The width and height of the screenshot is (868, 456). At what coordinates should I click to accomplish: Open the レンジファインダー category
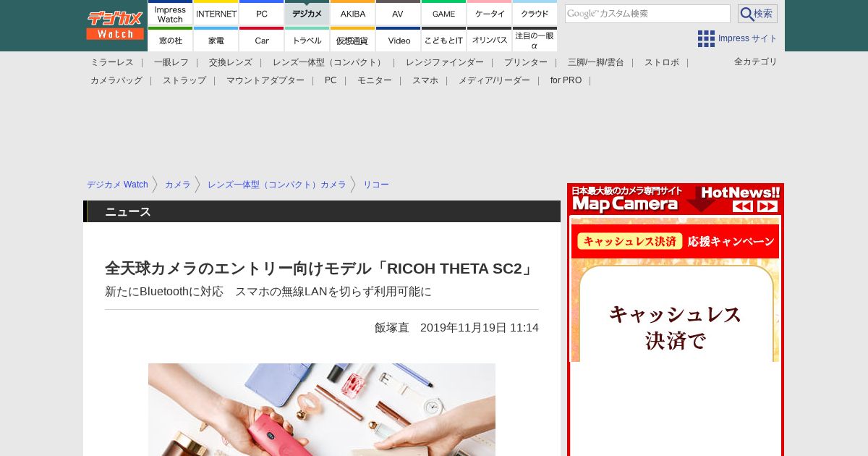click(x=445, y=62)
